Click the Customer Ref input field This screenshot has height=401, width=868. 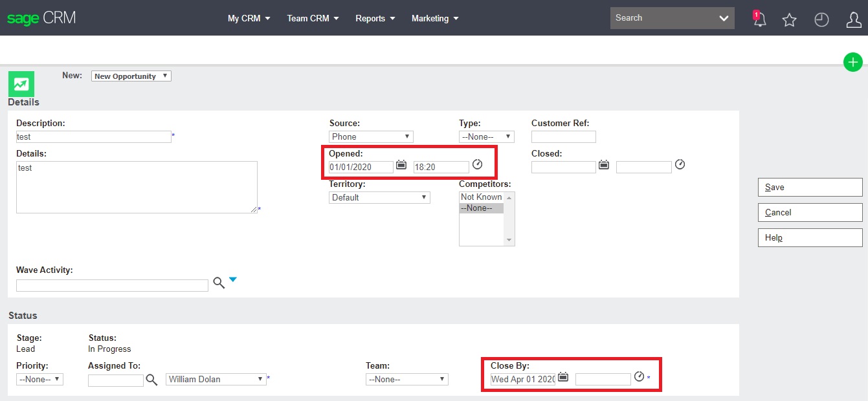[x=563, y=136]
